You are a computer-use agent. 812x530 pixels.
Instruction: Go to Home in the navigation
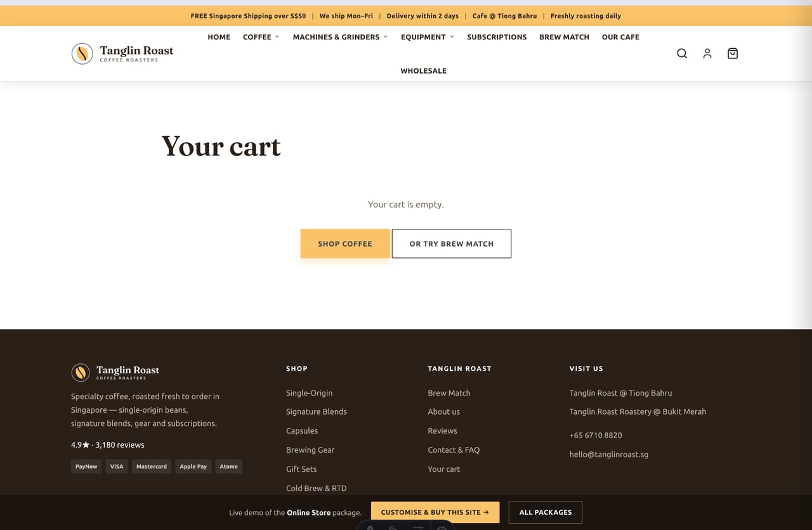(219, 37)
